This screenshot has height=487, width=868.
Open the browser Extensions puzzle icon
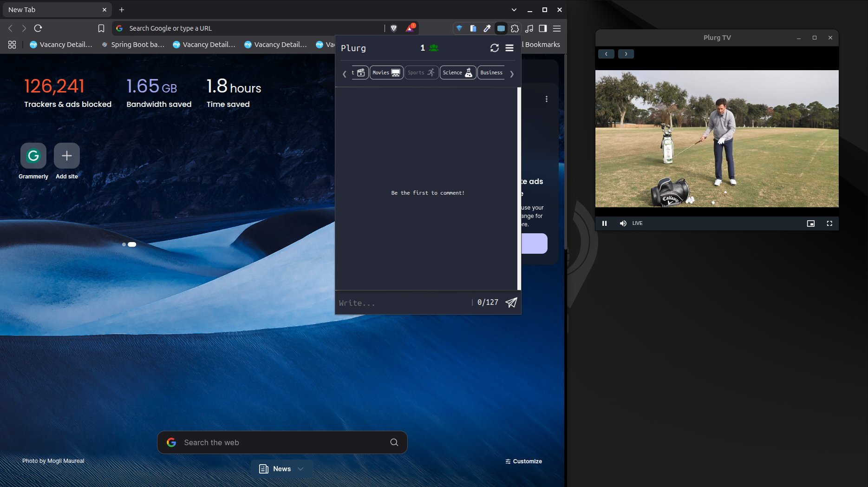[515, 28]
